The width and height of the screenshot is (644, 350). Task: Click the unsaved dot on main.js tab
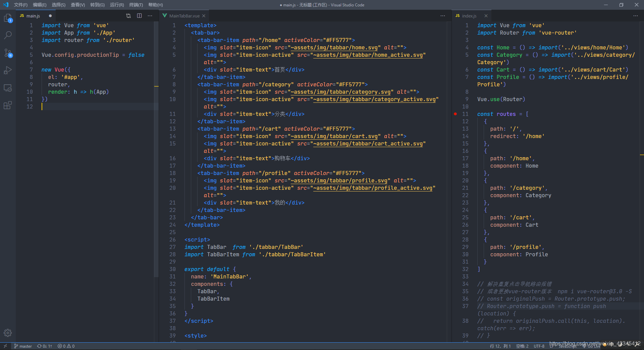coord(50,16)
